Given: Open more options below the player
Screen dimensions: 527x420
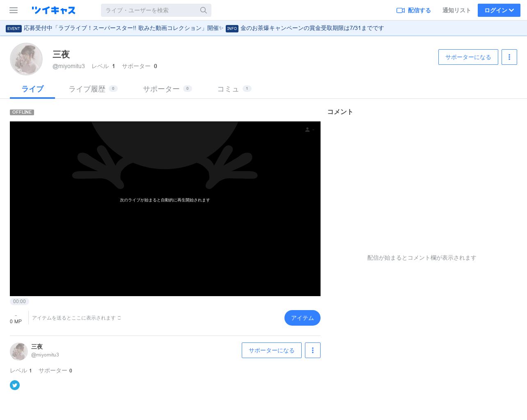Looking at the screenshot, I should [x=313, y=350].
